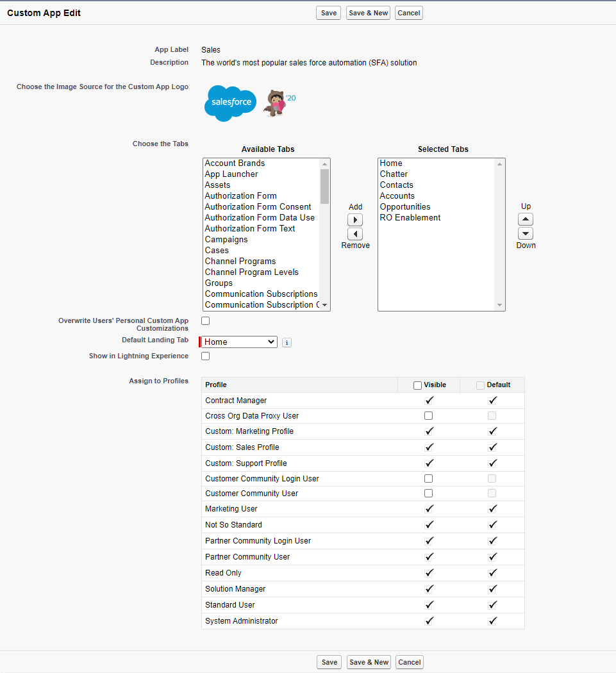Uncheck Default for Solution Manager
The height and width of the screenshot is (673, 616).
tap(492, 588)
